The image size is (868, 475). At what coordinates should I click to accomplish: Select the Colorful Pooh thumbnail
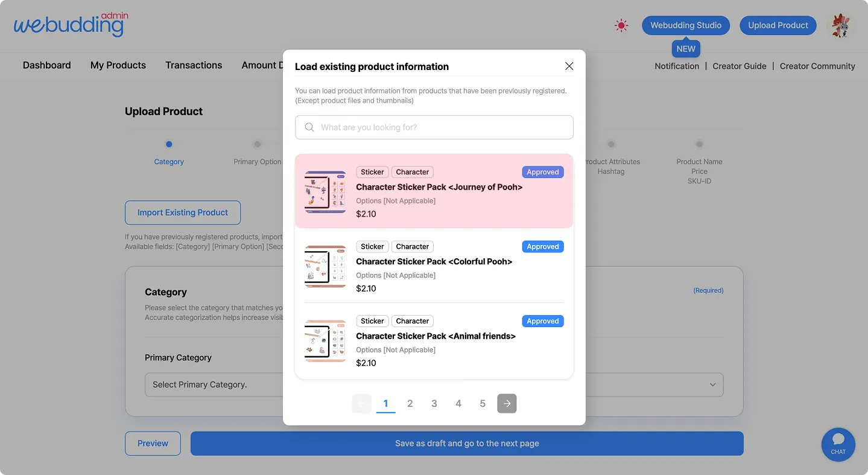click(x=325, y=266)
